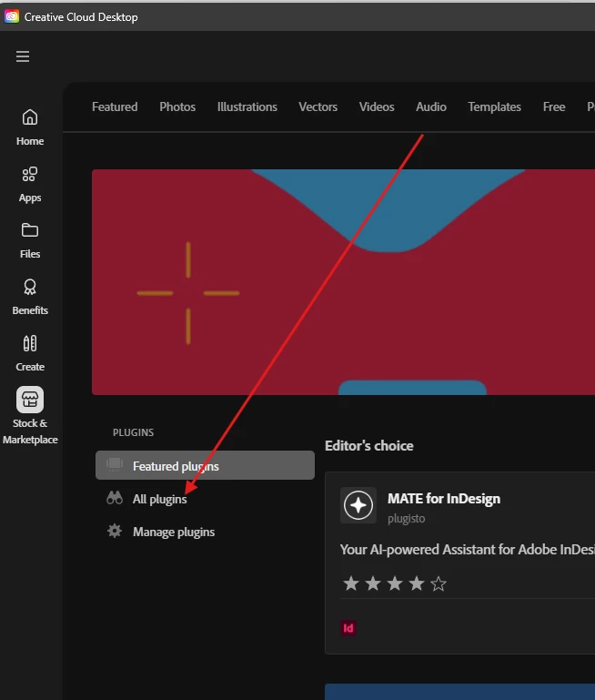Image resolution: width=595 pixels, height=700 pixels.
Task: Switch to the Photos tab
Action: [x=177, y=107]
